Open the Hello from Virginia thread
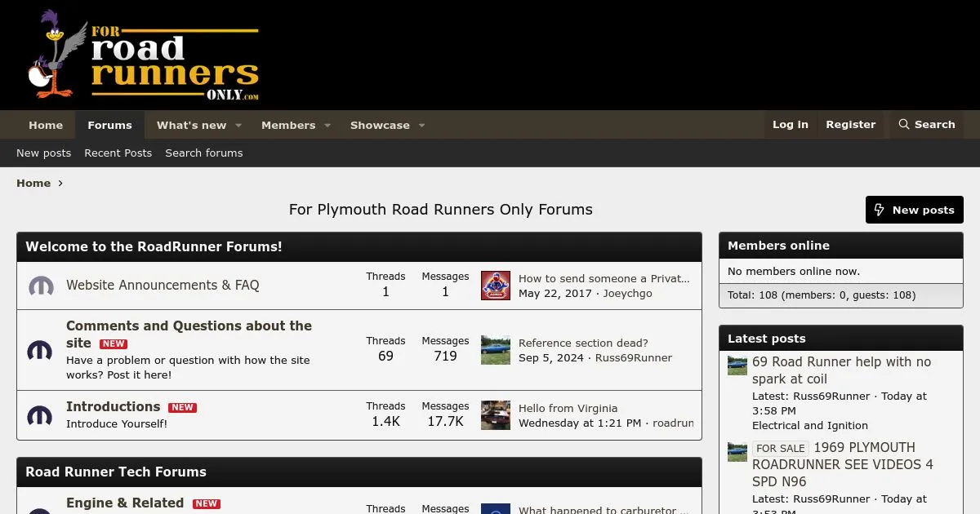The height and width of the screenshot is (514, 980). coord(568,409)
